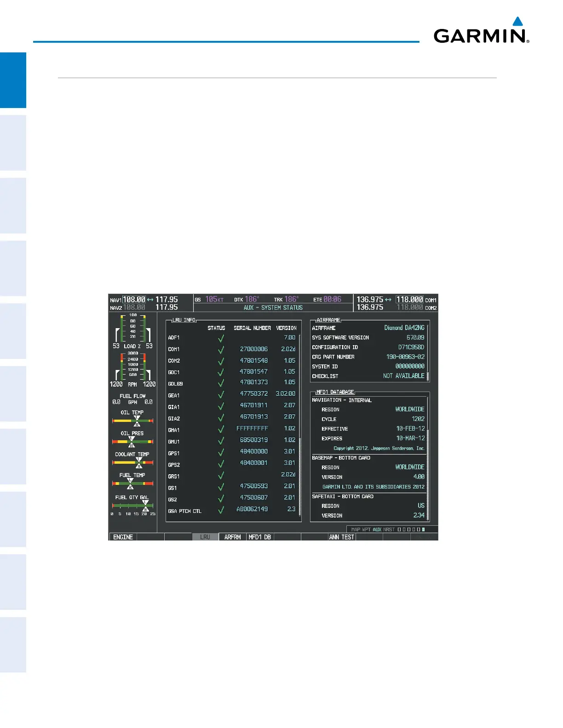Click the COM frequency swap arrow

click(389, 299)
